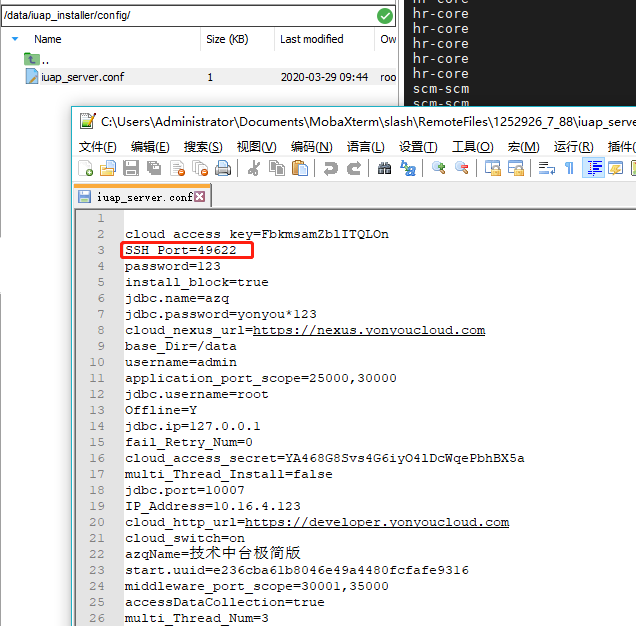Click the Copy icon in the toolbar
Viewport: 636px width, 626px height.
[x=277, y=168]
